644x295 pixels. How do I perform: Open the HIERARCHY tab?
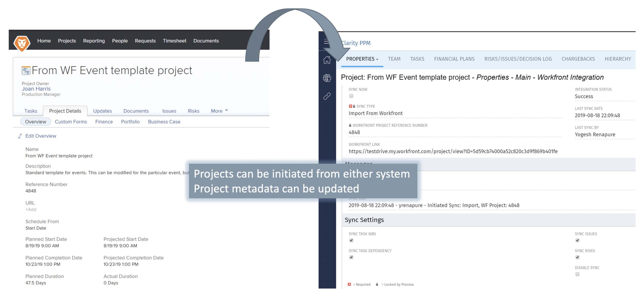(618, 59)
